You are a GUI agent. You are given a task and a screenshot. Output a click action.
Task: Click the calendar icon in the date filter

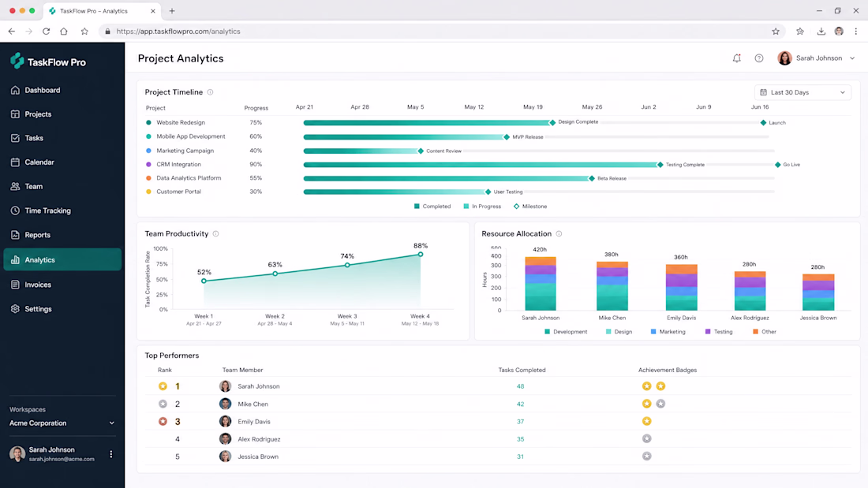763,92
